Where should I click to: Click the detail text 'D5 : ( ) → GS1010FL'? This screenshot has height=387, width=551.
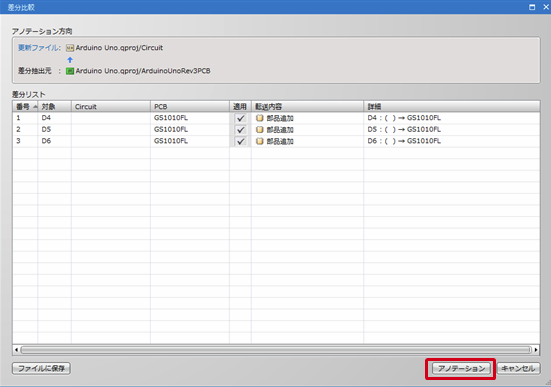(404, 129)
